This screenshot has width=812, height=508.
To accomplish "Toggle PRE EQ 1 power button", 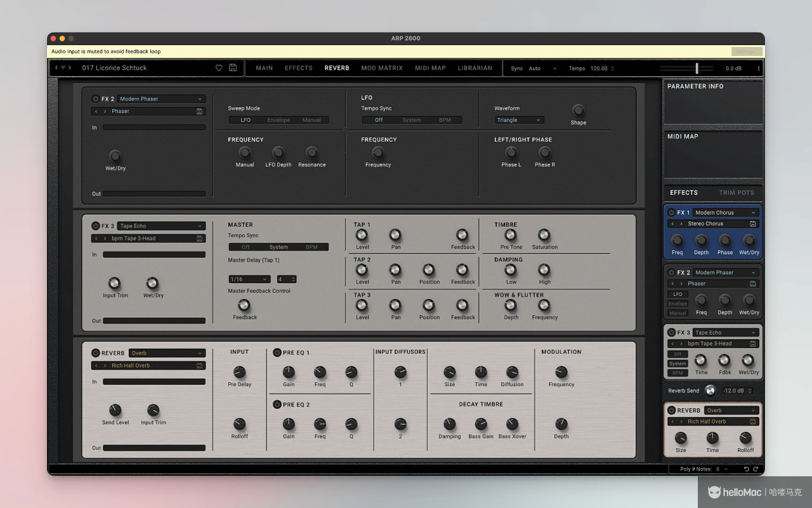I will pos(277,352).
